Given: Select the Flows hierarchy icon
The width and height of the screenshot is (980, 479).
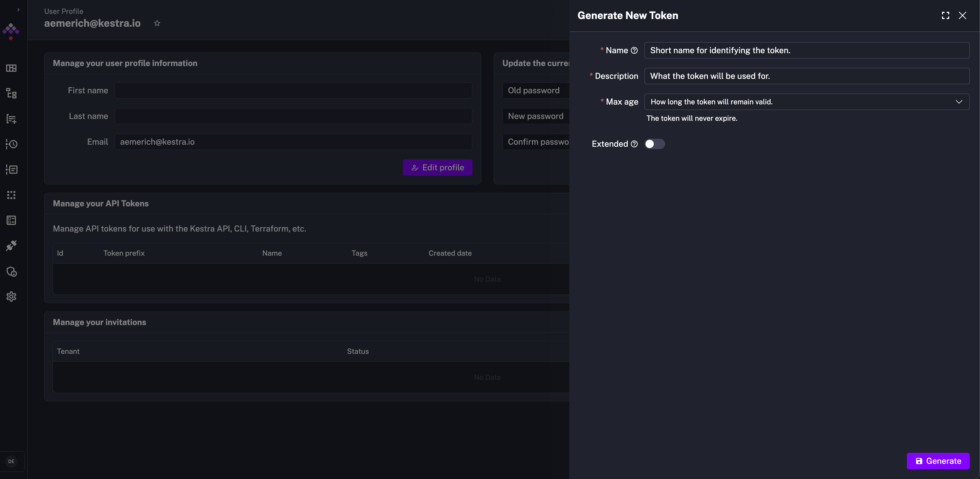Looking at the screenshot, I should point(11,93).
